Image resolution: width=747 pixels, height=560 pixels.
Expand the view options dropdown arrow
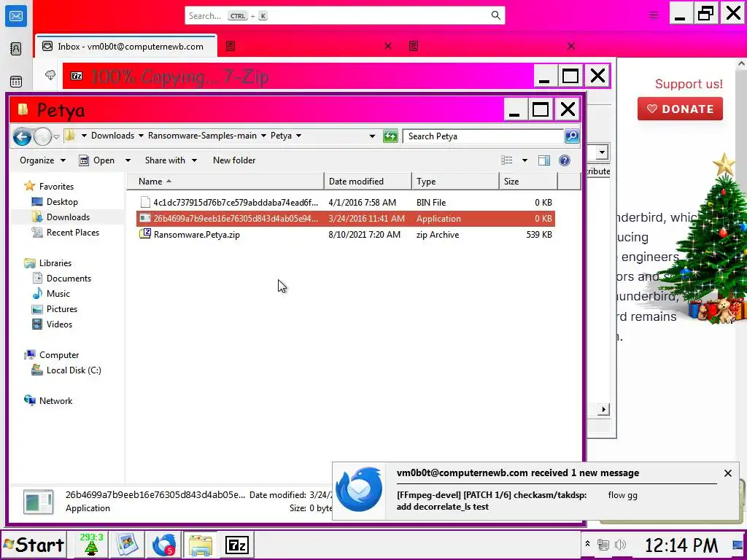pyautogui.click(x=525, y=160)
